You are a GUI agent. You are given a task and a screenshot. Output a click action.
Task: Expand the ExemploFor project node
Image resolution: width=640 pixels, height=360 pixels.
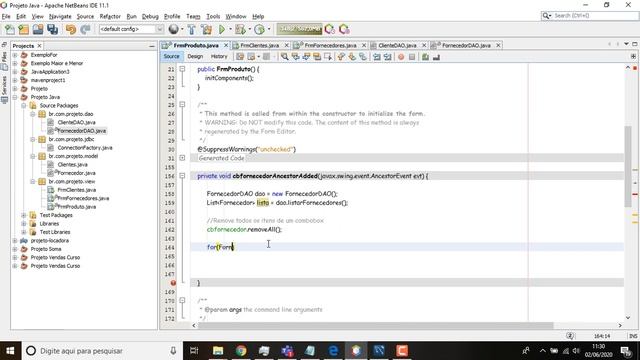tap(15, 55)
